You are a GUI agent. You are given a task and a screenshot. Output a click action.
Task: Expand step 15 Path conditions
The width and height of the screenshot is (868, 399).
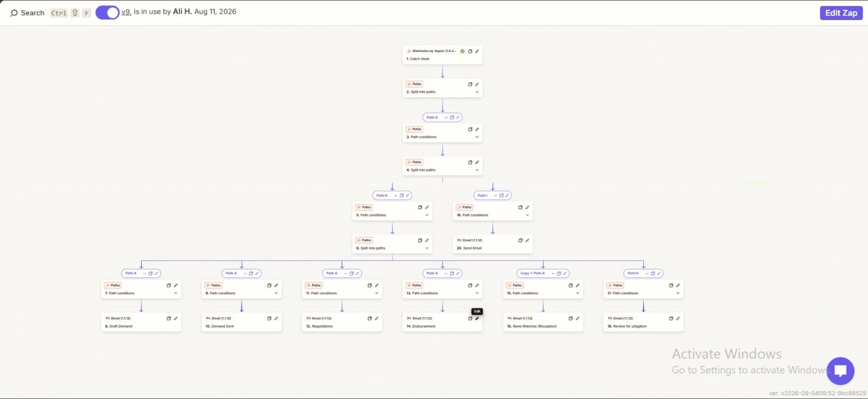(578, 293)
